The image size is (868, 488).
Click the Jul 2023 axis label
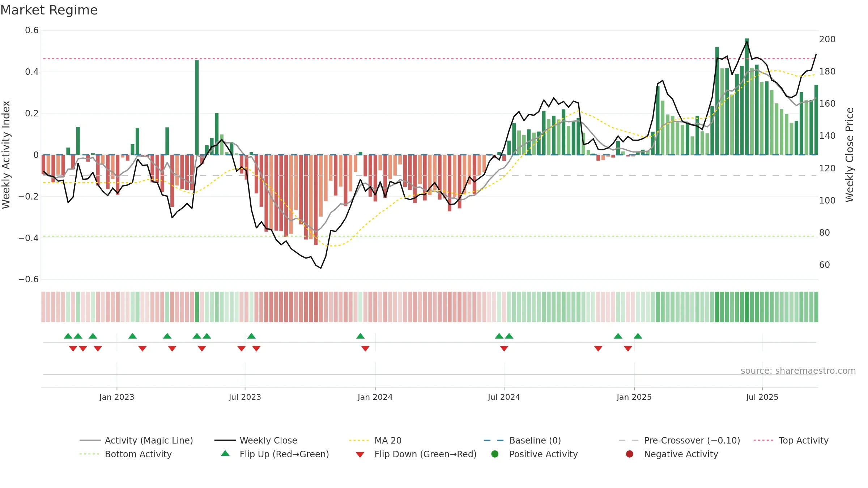245,397
